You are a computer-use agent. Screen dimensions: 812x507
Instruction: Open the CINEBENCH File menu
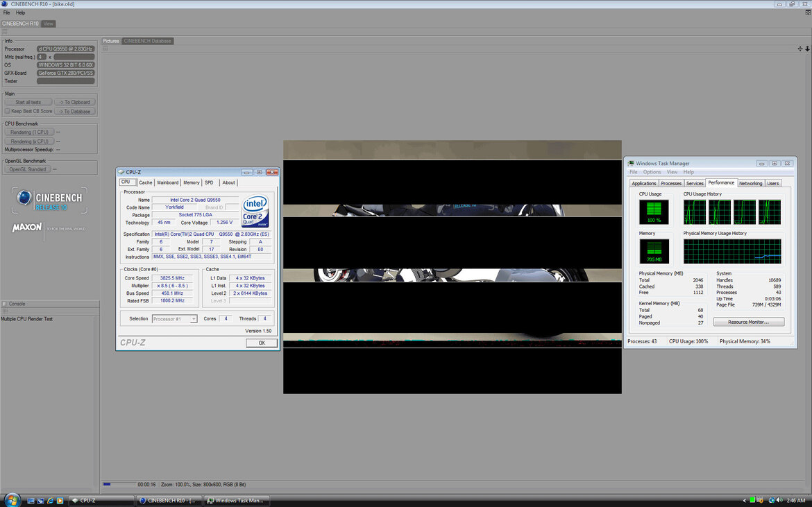click(6, 12)
